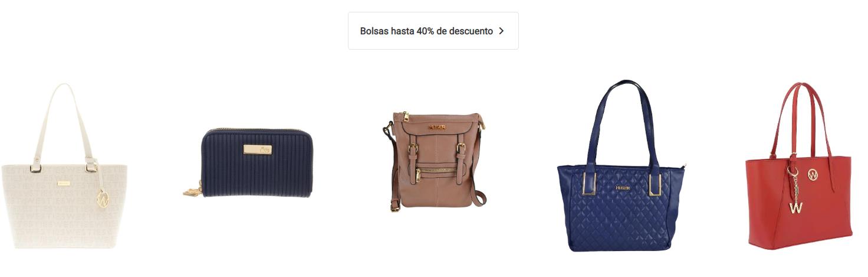This screenshot has height=277, width=868.
Task: Click the chevron arrow beside descuento text
Action: click(x=501, y=31)
